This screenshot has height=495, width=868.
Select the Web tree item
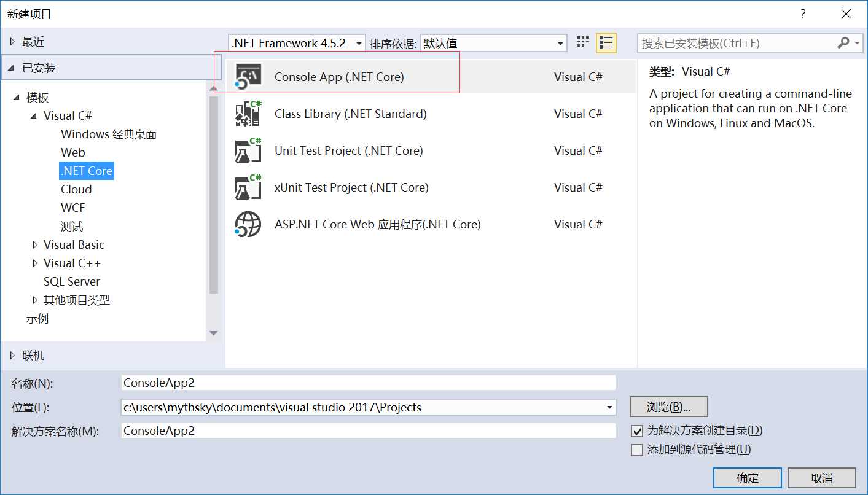coord(72,152)
